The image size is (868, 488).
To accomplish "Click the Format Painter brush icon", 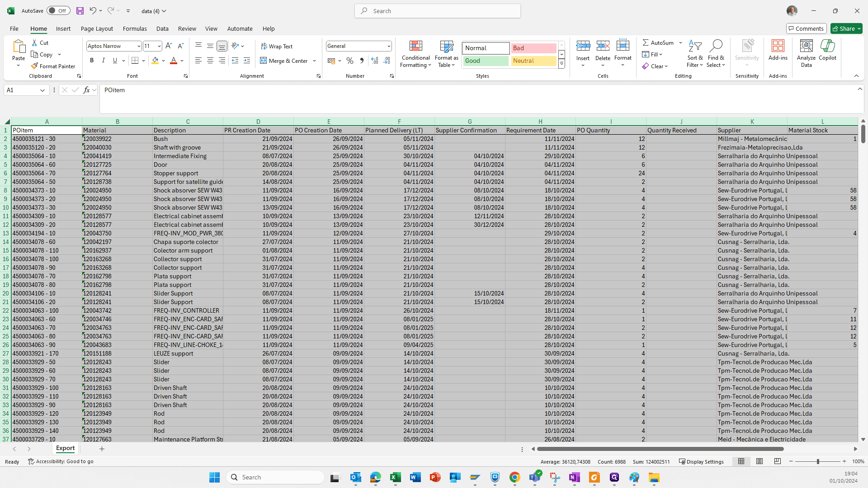I will pyautogui.click(x=34, y=66).
